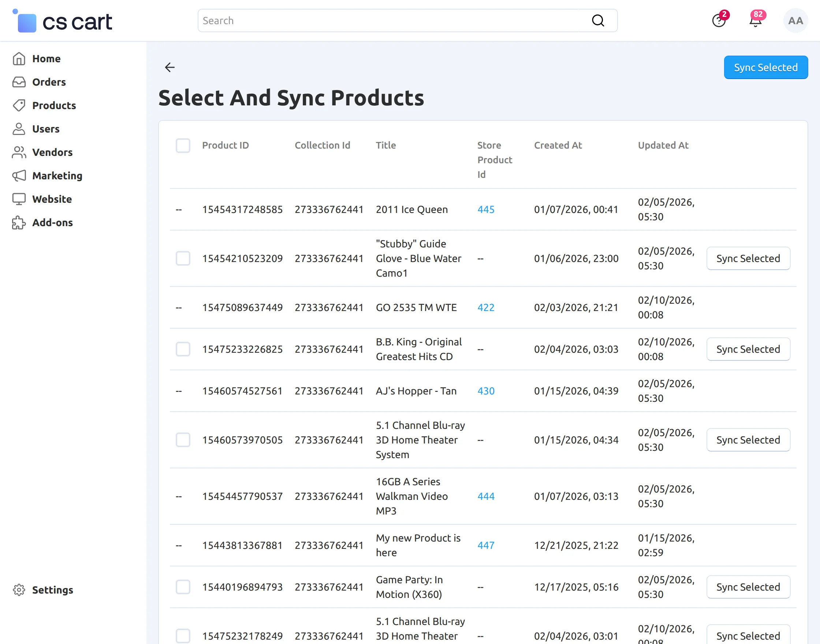The height and width of the screenshot is (644, 820).
Task: Click the blue Sync Selected button at top
Action: (766, 67)
